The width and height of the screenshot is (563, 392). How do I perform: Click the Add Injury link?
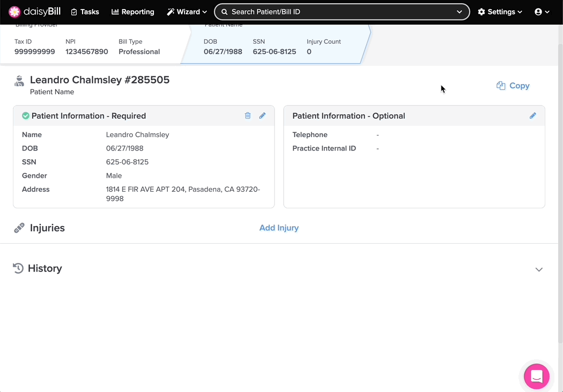(279, 228)
